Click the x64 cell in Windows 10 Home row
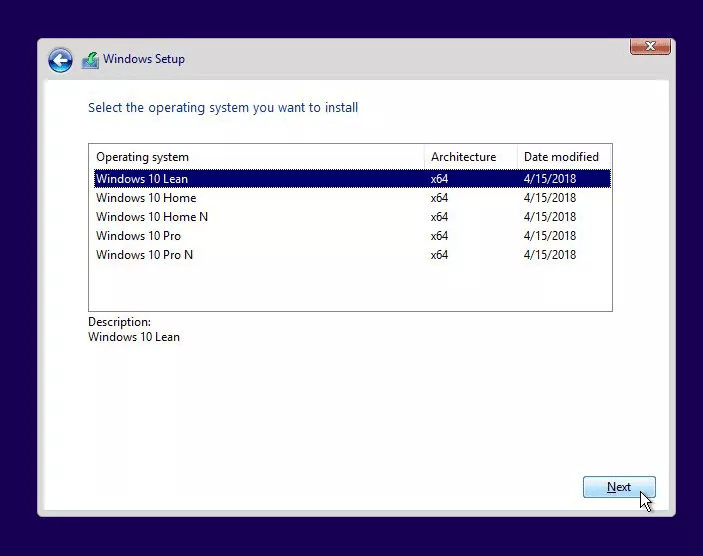Image resolution: width=703 pixels, height=556 pixels. (x=439, y=198)
